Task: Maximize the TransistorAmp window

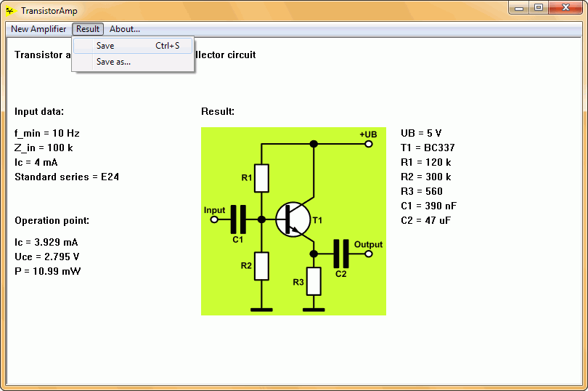Action: tap(539, 8)
